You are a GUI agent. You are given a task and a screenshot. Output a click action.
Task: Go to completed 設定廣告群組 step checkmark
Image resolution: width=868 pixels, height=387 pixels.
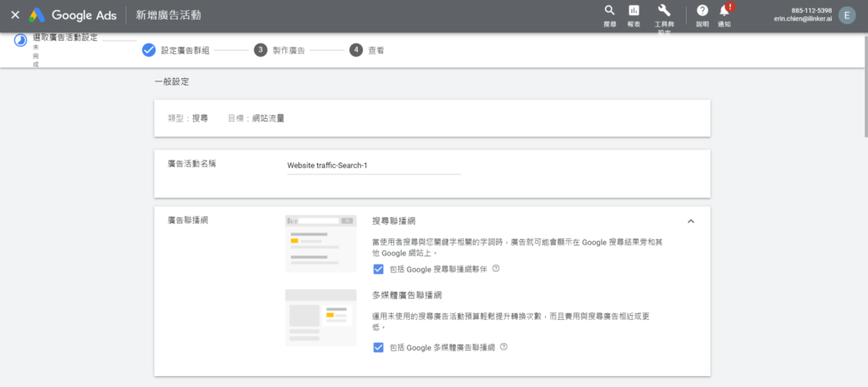(148, 50)
